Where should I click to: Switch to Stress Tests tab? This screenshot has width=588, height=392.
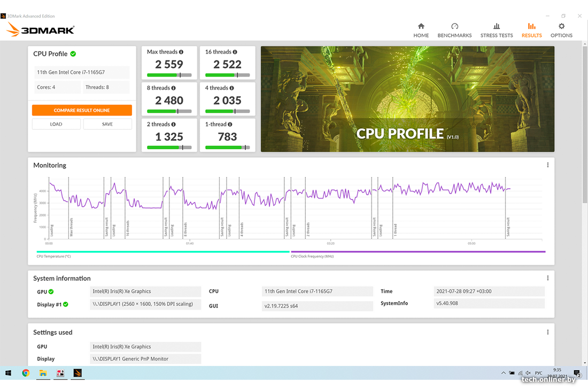pyautogui.click(x=497, y=30)
